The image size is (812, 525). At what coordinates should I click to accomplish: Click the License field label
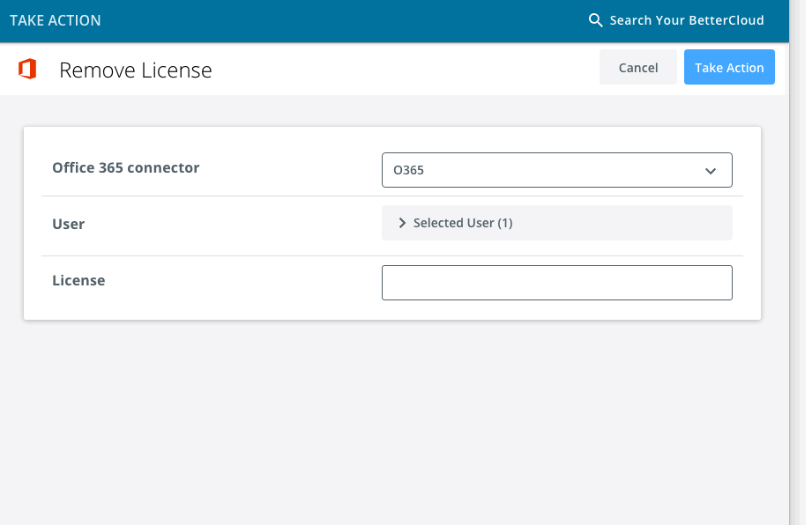pyautogui.click(x=78, y=280)
